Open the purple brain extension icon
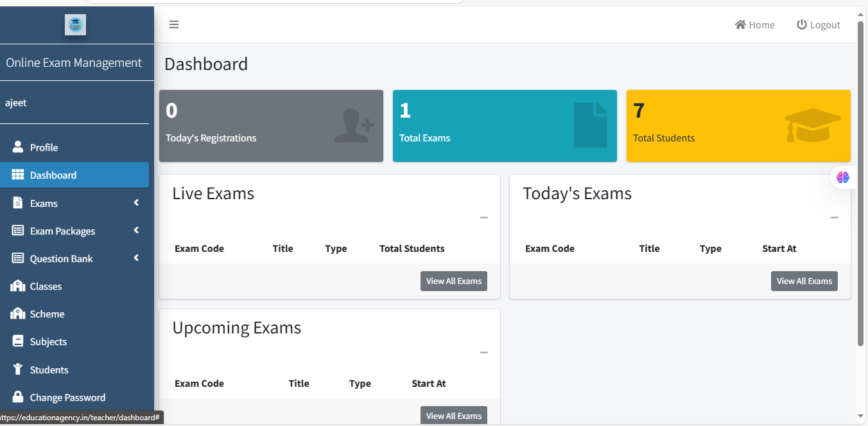Viewport: 868px width, 426px height. point(842,177)
